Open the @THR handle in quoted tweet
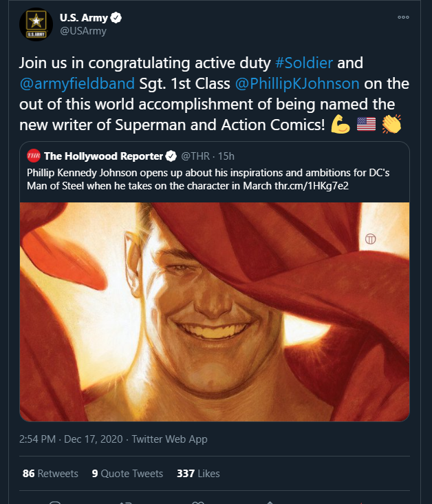 click(195, 156)
